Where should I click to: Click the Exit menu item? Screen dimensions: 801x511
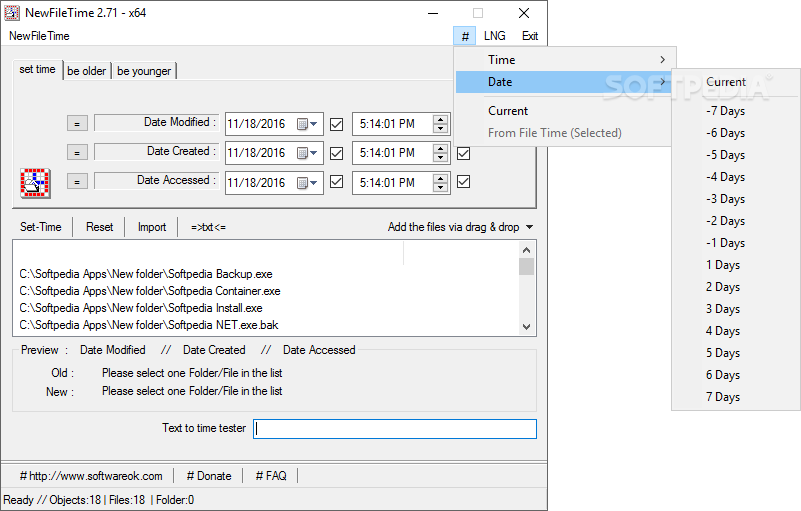tap(530, 36)
